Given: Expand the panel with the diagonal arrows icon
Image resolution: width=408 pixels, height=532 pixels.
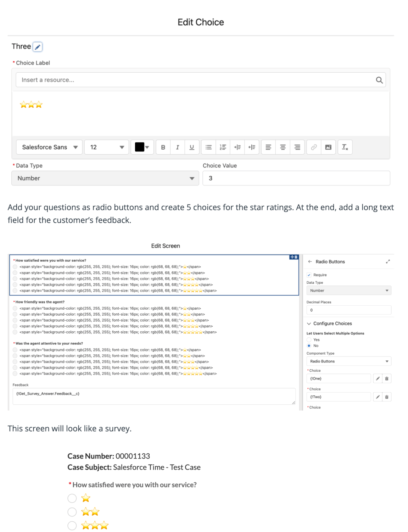Looking at the screenshot, I should [x=388, y=261].
